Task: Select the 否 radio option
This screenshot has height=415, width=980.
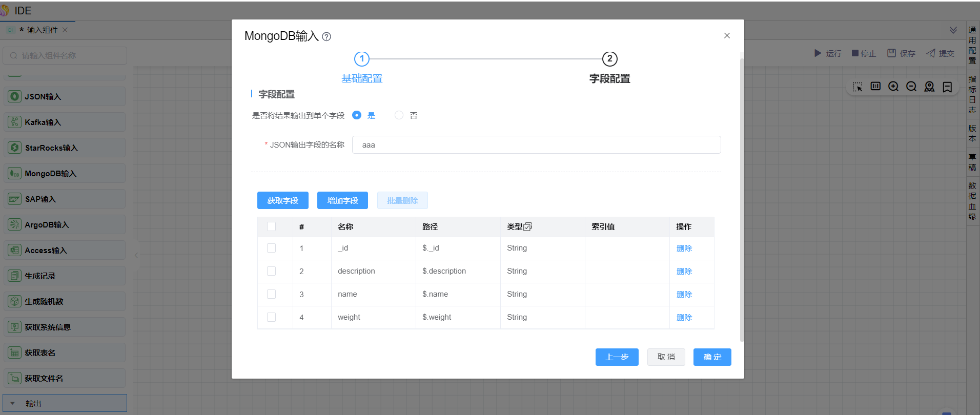Action: click(x=399, y=115)
